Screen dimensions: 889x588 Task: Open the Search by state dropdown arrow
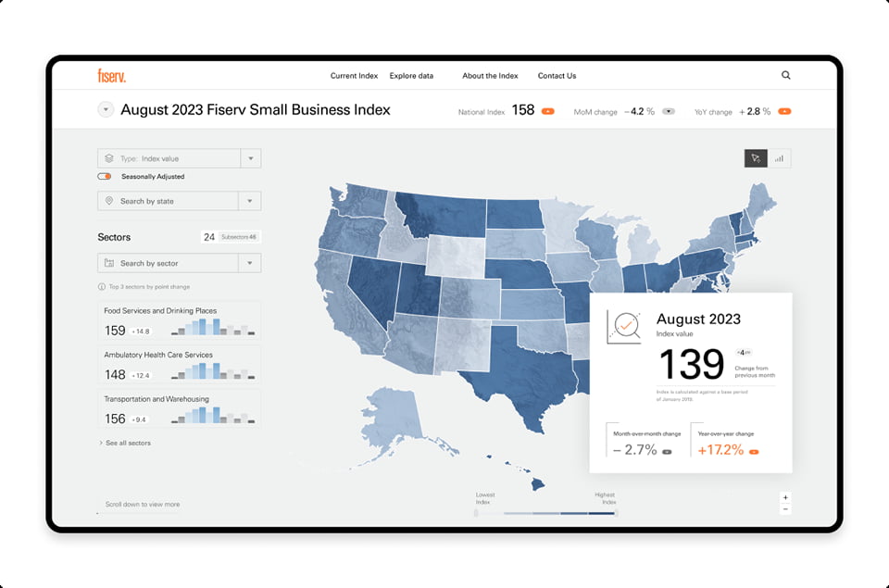[x=249, y=201]
